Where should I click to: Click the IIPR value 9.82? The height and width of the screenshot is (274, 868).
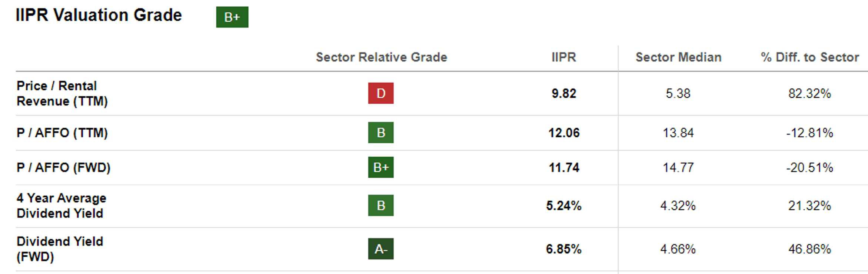click(563, 93)
